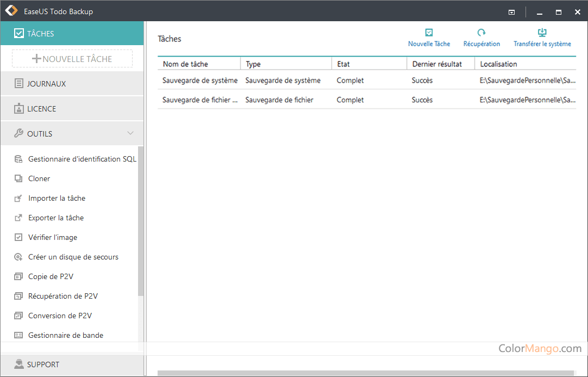Choose Importer la tâche label
This screenshot has height=377, width=588.
click(57, 198)
